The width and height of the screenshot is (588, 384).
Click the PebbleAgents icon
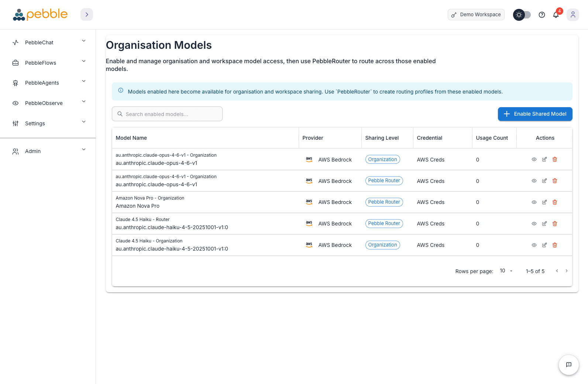pyautogui.click(x=16, y=83)
